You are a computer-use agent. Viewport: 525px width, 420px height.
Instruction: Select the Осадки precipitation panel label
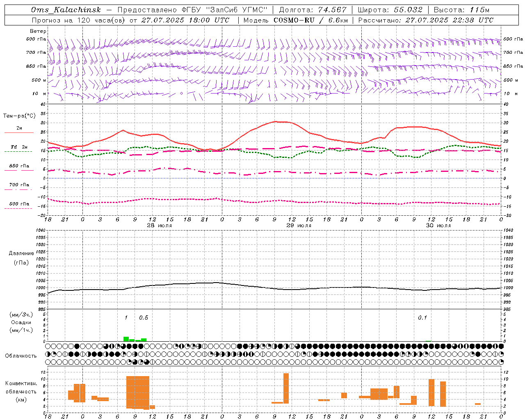pos(21,322)
